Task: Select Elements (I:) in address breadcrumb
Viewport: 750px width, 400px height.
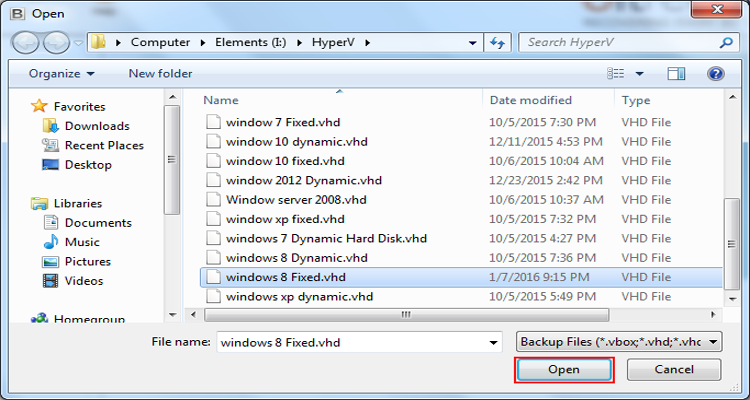Action: tap(251, 42)
